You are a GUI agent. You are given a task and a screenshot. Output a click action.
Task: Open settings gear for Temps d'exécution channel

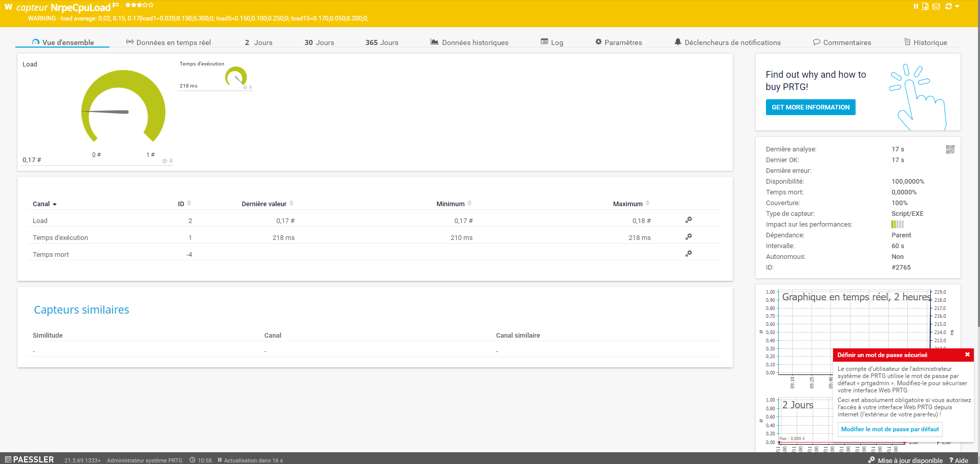[x=688, y=236]
